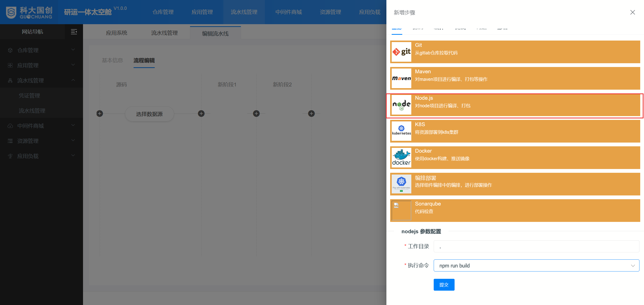Select the Git step card description text
The width and height of the screenshot is (644, 305).
click(436, 53)
